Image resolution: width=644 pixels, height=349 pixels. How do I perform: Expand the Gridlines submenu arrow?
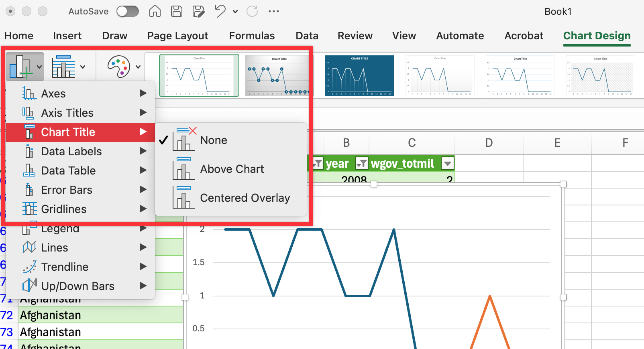pos(143,209)
